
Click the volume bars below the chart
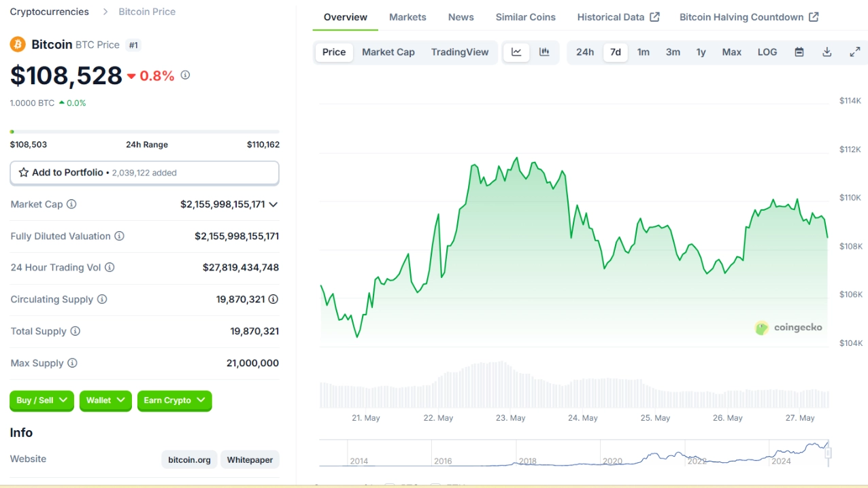[x=575, y=385]
